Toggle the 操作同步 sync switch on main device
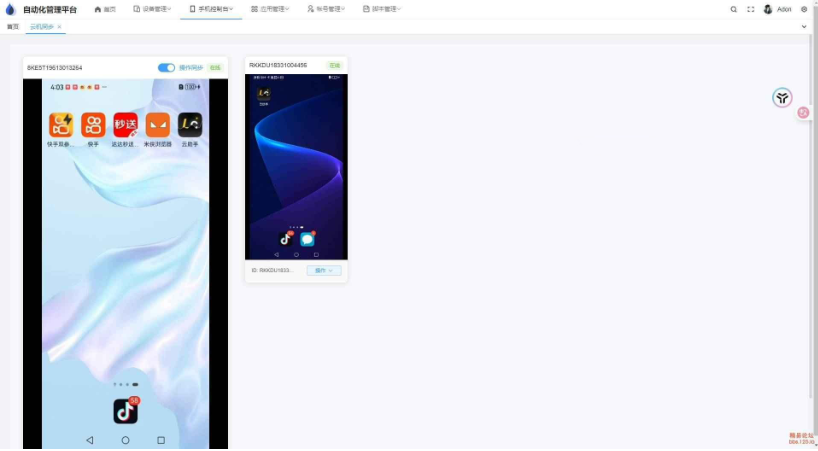This screenshot has width=818, height=451. click(166, 68)
